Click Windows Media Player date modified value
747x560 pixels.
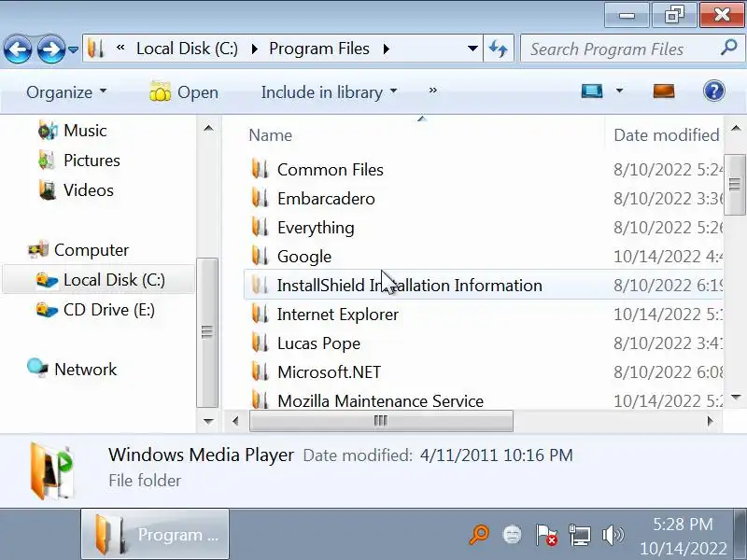point(497,455)
